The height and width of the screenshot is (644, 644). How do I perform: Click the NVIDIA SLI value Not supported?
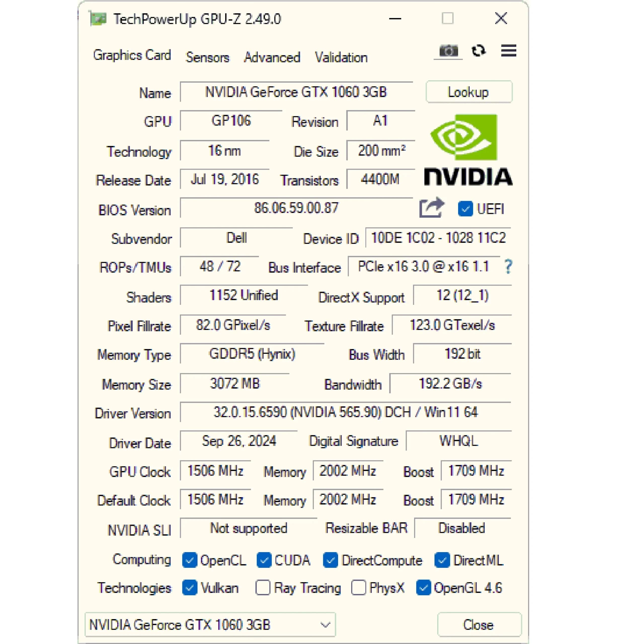click(249, 528)
